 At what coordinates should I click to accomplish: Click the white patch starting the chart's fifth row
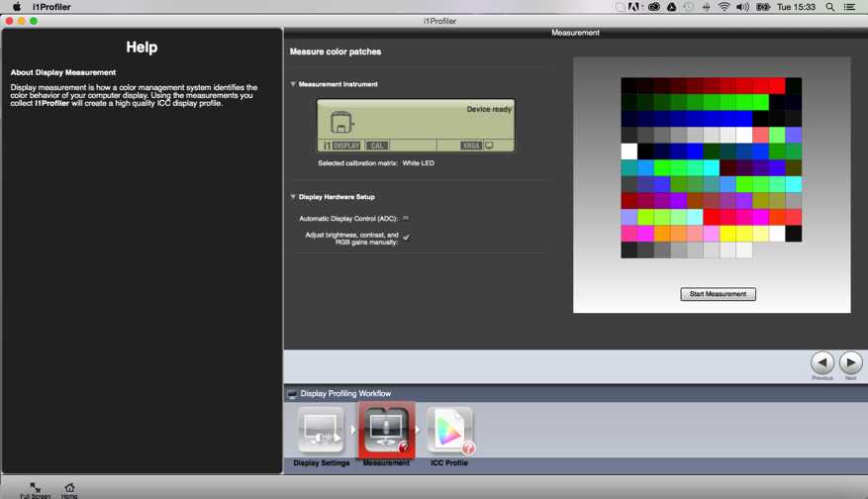pos(628,151)
